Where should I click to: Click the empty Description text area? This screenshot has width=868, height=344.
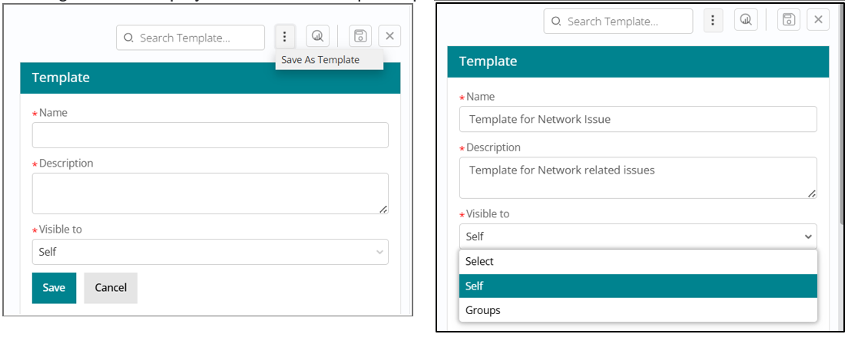tap(210, 193)
